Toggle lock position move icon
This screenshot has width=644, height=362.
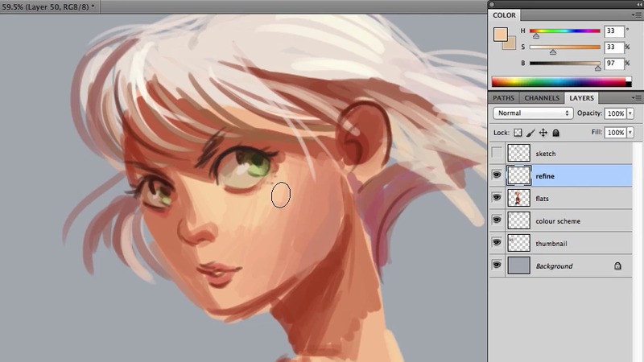[543, 133]
